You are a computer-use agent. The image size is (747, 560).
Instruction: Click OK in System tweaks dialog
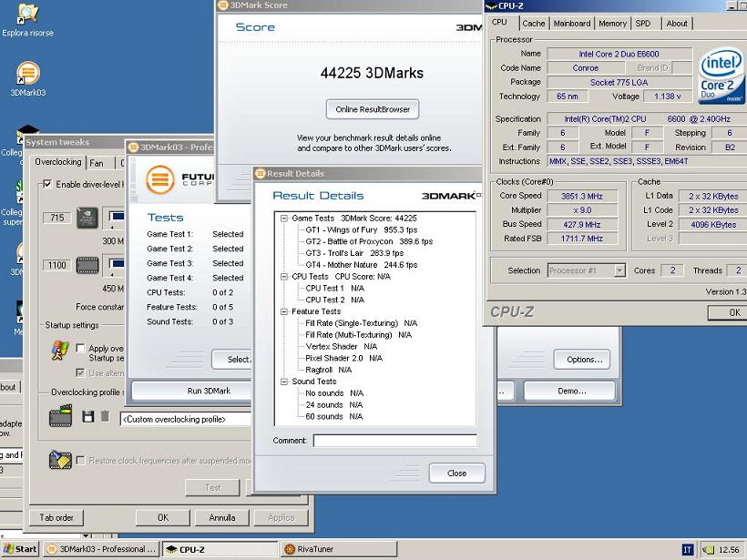tap(163, 517)
